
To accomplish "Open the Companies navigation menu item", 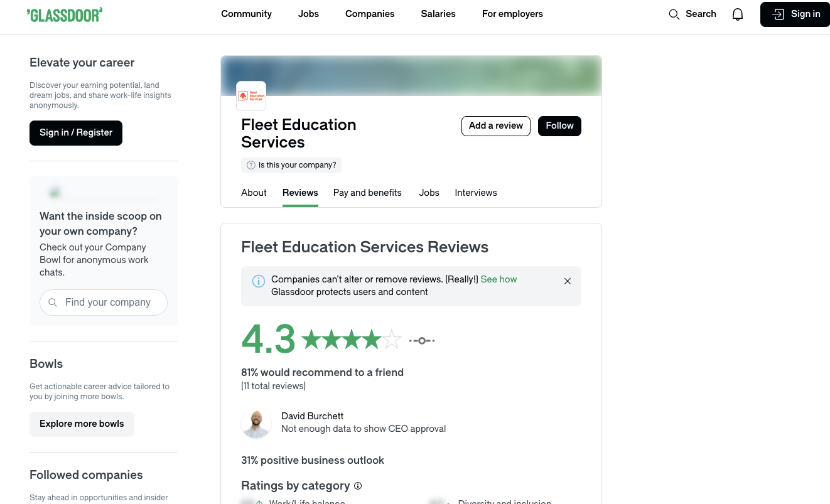I will [x=370, y=14].
